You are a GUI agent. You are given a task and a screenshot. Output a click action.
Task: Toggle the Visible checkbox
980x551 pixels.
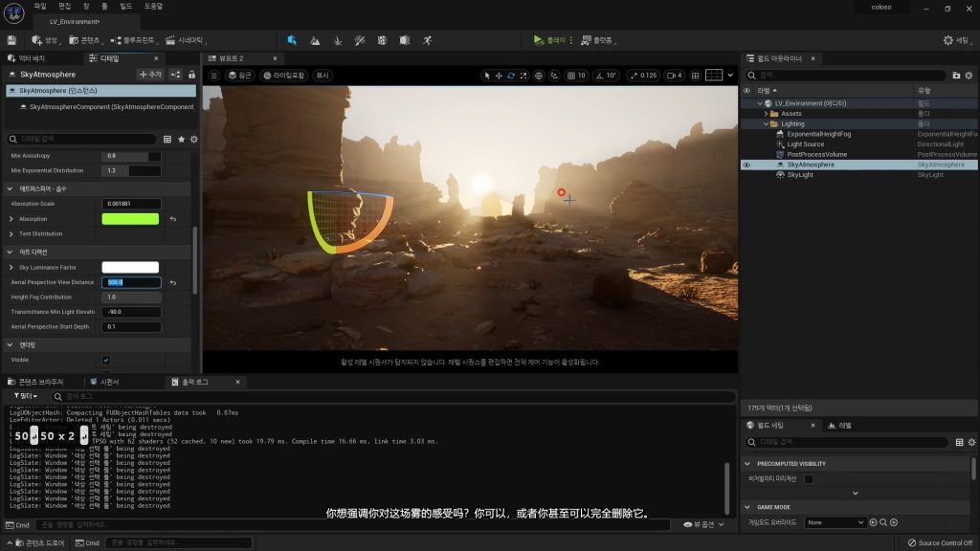coord(106,360)
